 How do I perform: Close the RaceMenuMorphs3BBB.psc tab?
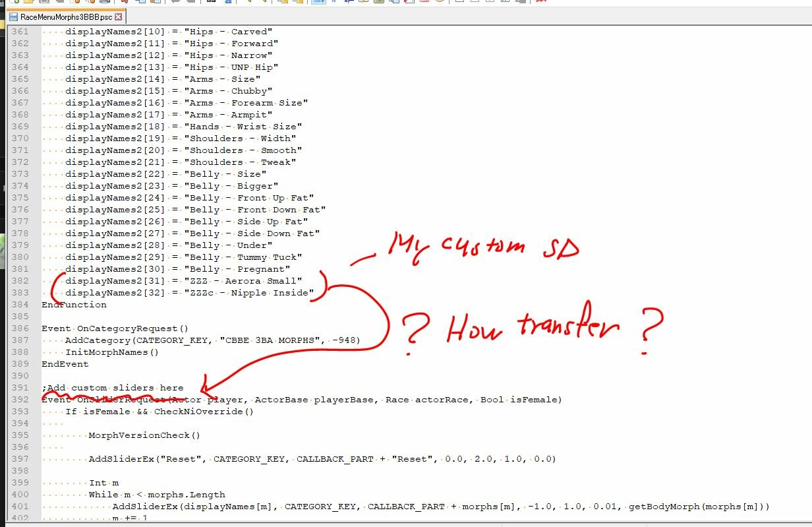pyautogui.click(x=118, y=16)
